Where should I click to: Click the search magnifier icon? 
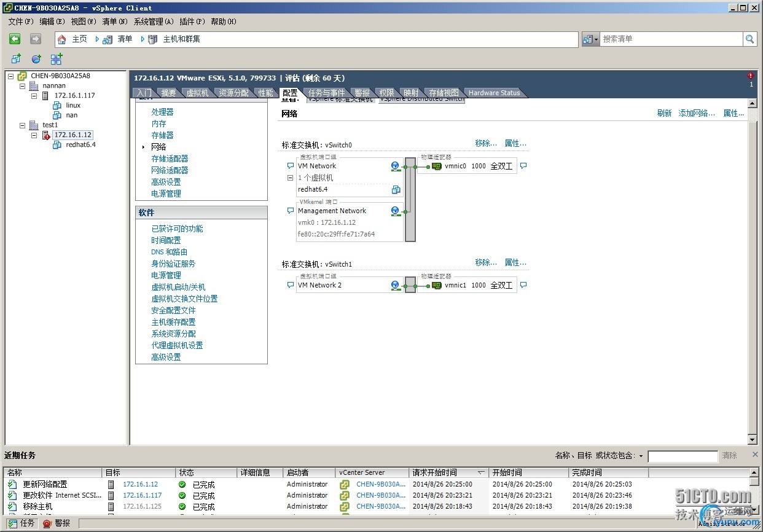(x=750, y=39)
